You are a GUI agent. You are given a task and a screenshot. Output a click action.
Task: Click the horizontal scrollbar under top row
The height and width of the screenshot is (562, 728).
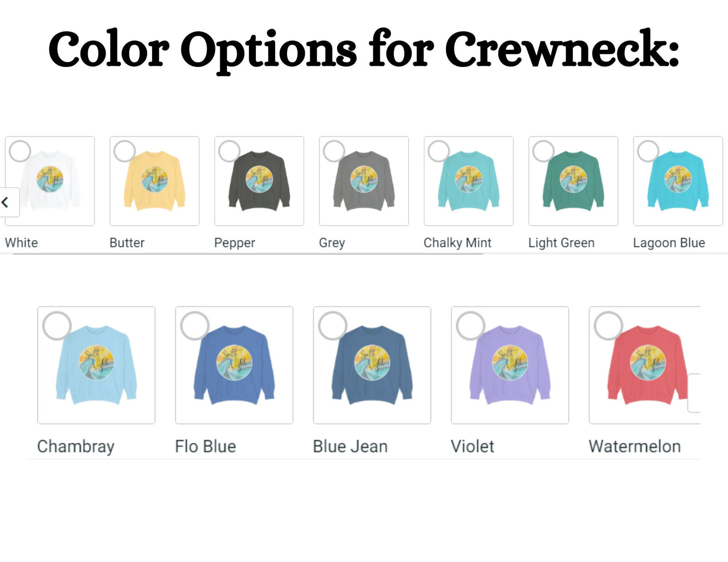tap(248, 254)
